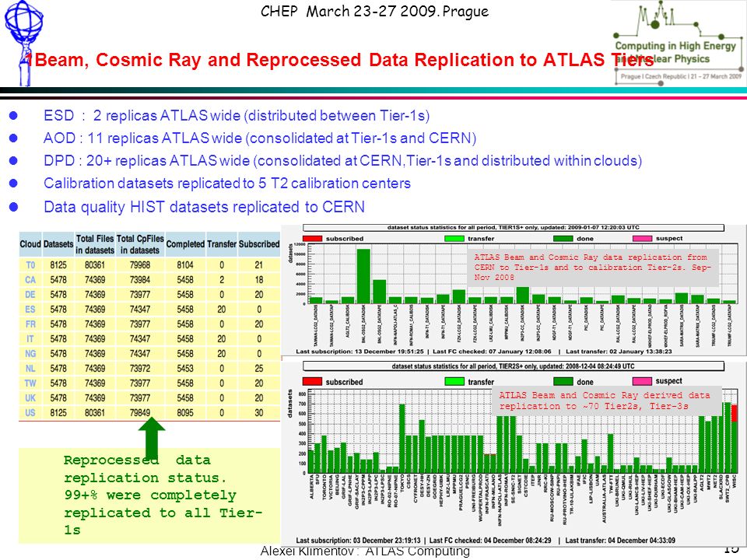Click the Cloud column header in the table
Image resolution: width=747 pixels, height=560 pixels.
(30, 243)
